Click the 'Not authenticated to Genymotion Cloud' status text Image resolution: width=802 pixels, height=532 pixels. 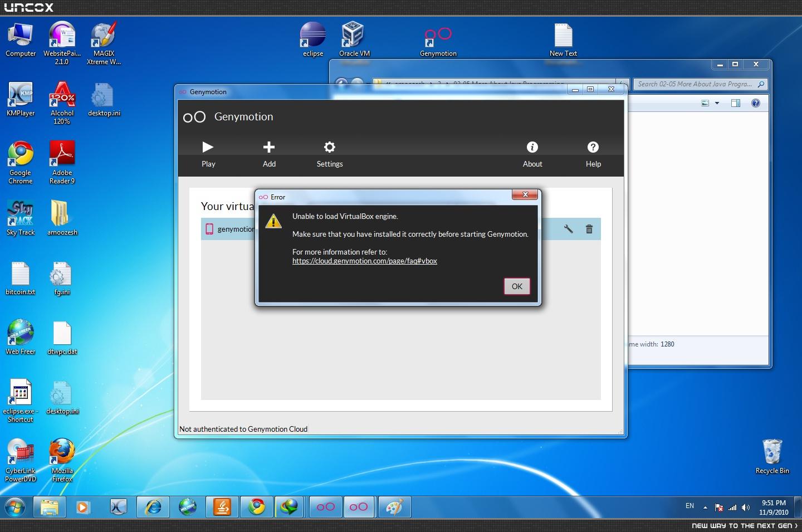(243, 429)
